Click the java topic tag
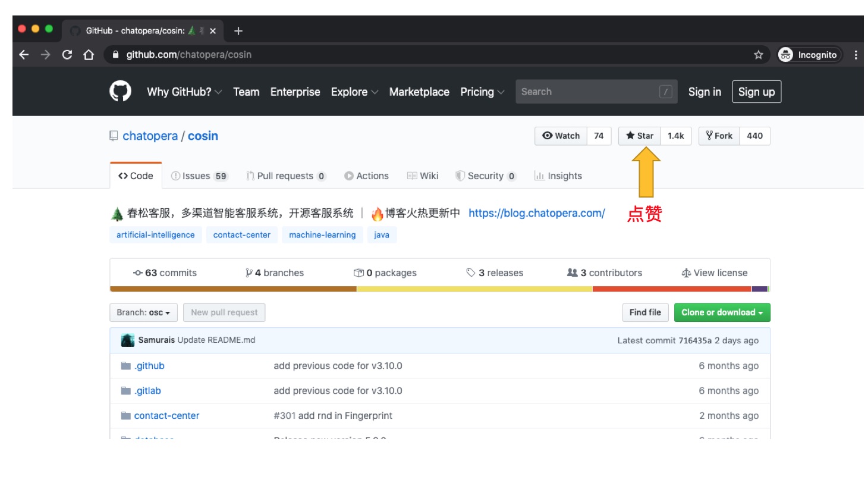Screen dimensions: 868x482 click(x=382, y=235)
